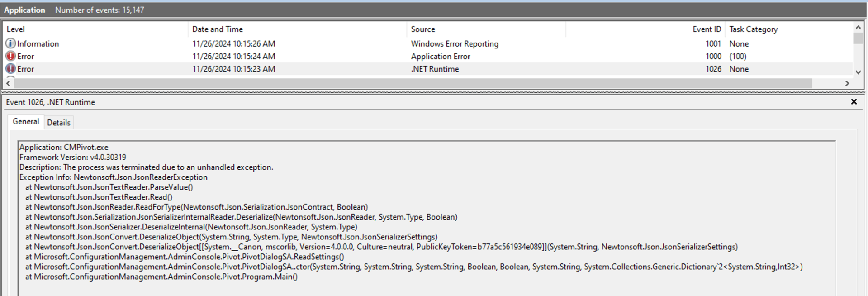Select the General tab
Viewport: 868px width, 296px height.
pyautogui.click(x=26, y=122)
